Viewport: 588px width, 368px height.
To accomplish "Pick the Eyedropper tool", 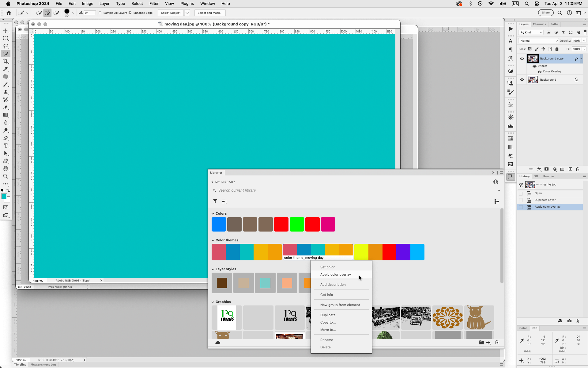I will [6, 69].
